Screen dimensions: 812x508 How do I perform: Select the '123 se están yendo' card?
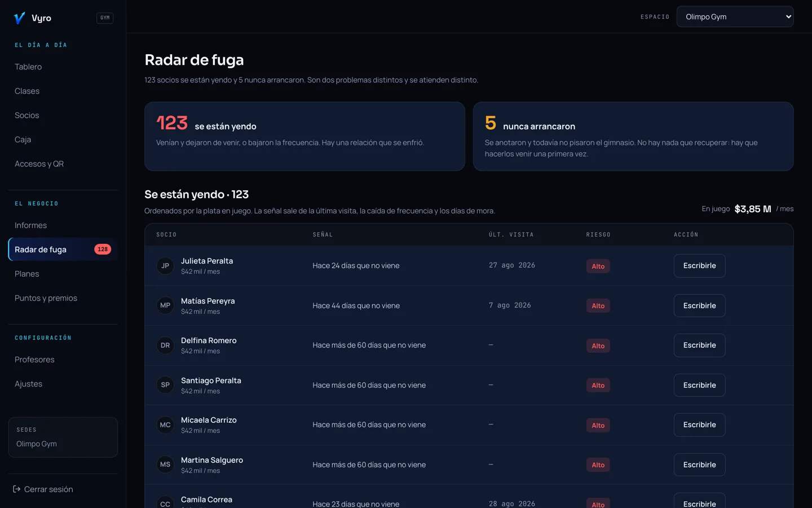click(304, 136)
